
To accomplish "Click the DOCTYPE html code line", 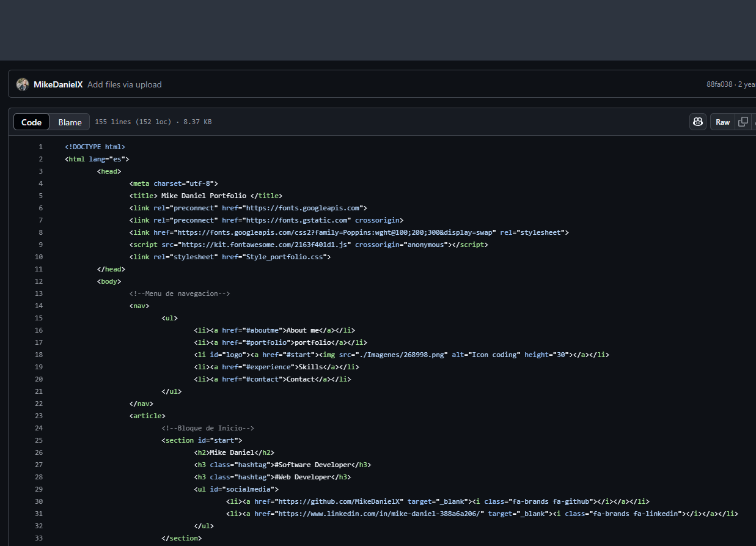I will point(95,147).
